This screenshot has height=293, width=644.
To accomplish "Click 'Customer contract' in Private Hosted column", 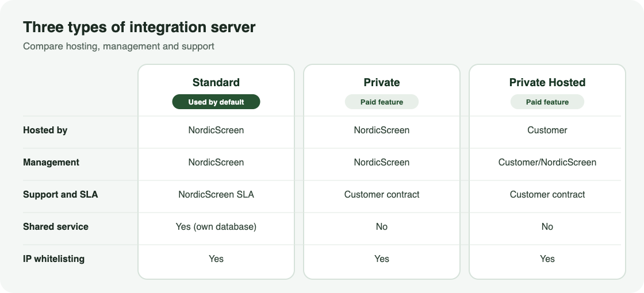I will coord(547,194).
